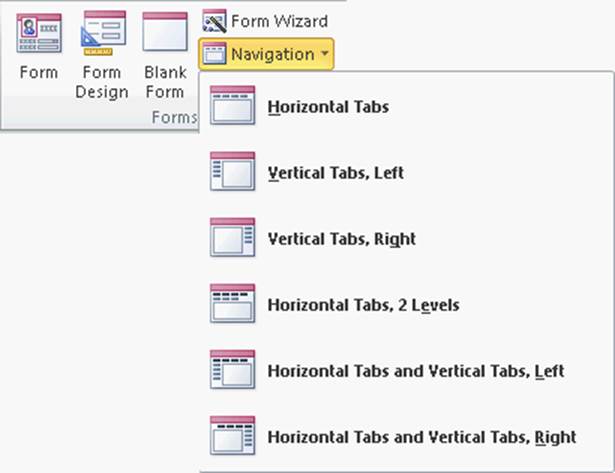This screenshot has height=473, width=615.
Task: Launch the Form Wizard text button
Action: click(279, 20)
